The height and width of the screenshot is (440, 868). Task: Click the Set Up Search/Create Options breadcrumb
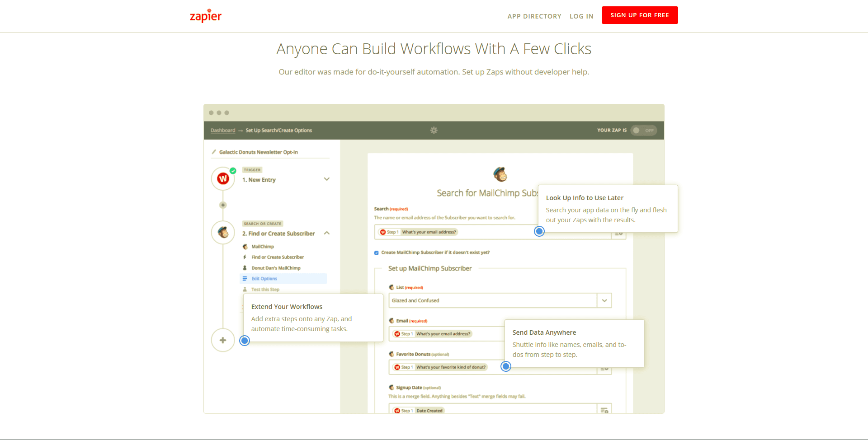pos(279,131)
